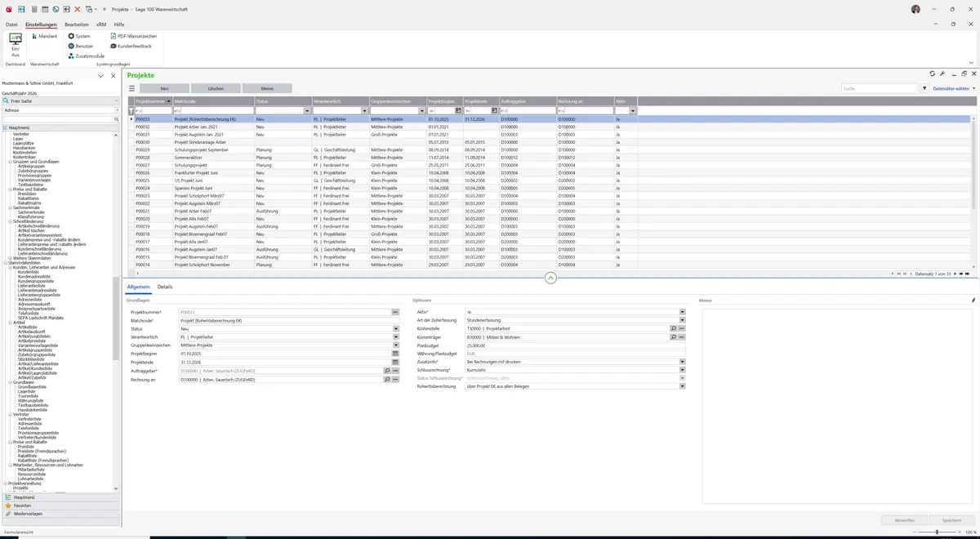Open the Mandant settings
Image resolution: width=980 pixels, height=539 pixels.
tap(44, 36)
